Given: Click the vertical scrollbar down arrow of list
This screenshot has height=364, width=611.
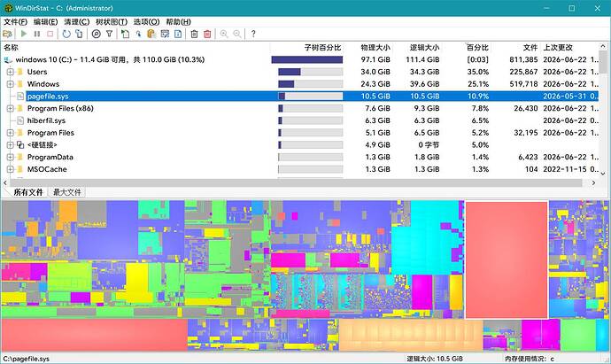Looking at the screenshot, I should 603,174.
